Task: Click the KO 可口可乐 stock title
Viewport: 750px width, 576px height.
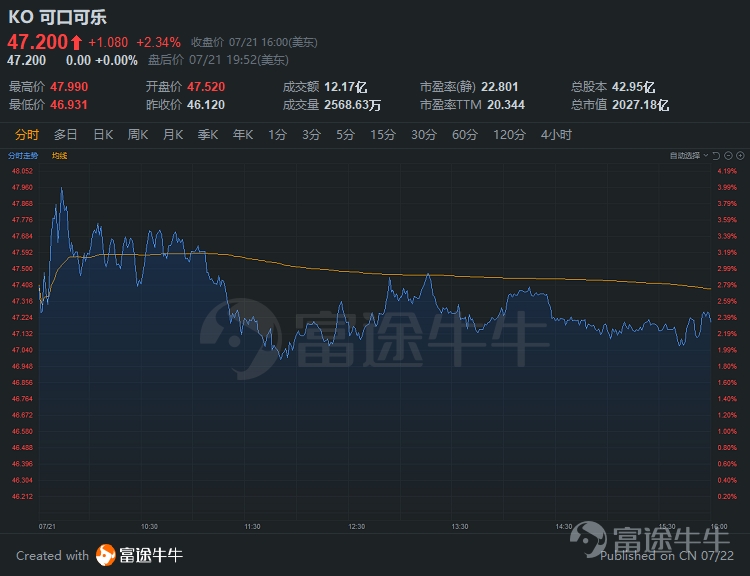Action: point(57,17)
